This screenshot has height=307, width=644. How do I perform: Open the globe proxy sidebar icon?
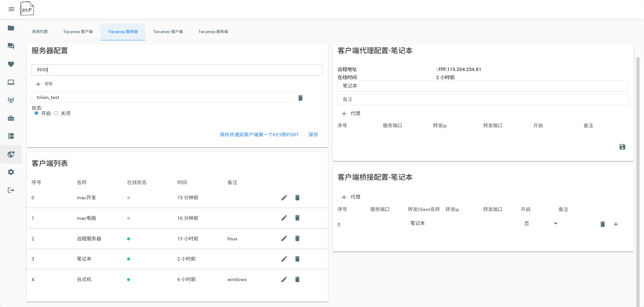(11, 154)
